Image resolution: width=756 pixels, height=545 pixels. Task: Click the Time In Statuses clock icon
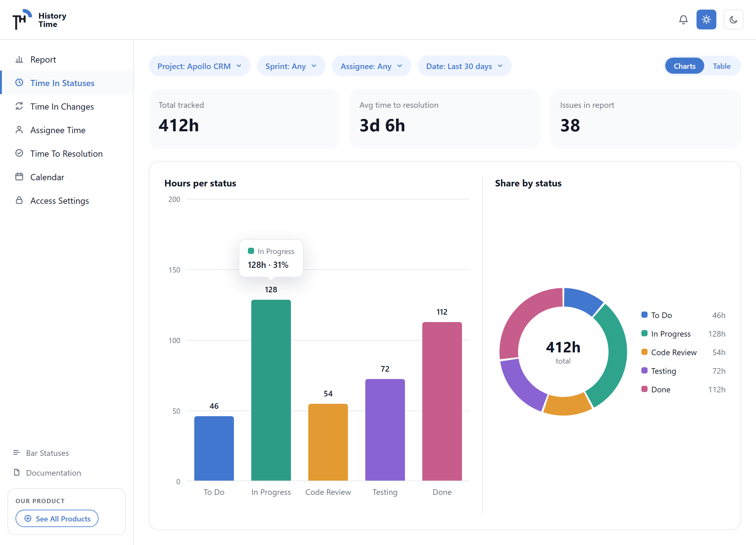[19, 83]
